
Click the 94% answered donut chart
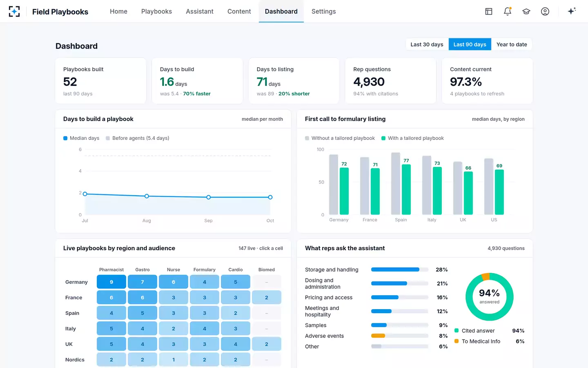pos(490,296)
